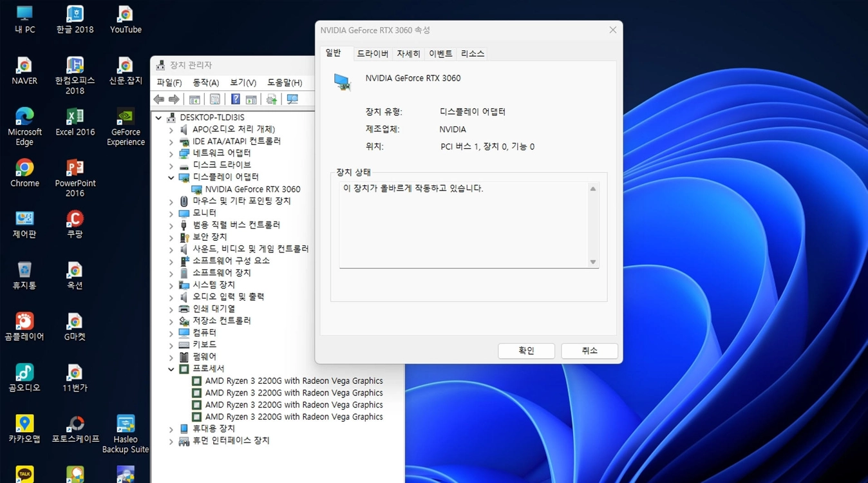
Task: Click the Scan for hardware changes toolbar icon
Action: click(292, 99)
